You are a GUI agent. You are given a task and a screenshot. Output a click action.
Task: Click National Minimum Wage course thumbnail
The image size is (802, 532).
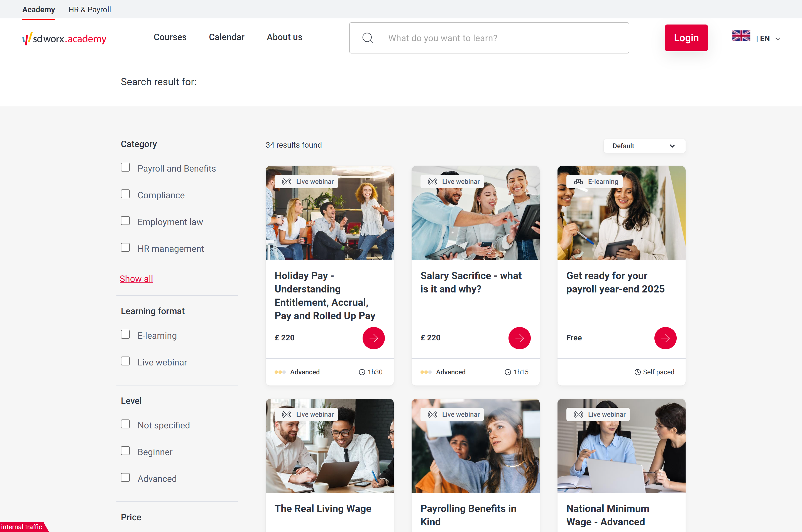tap(621, 446)
